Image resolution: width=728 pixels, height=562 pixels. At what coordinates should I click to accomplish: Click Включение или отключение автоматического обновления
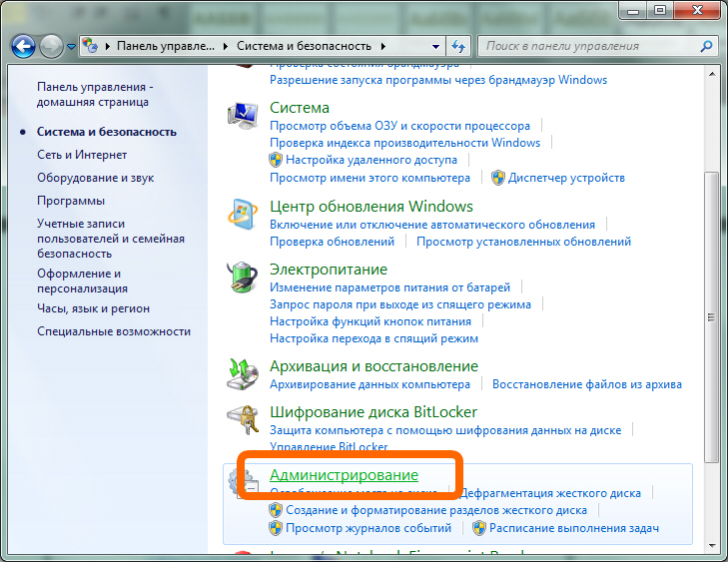[432, 225]
